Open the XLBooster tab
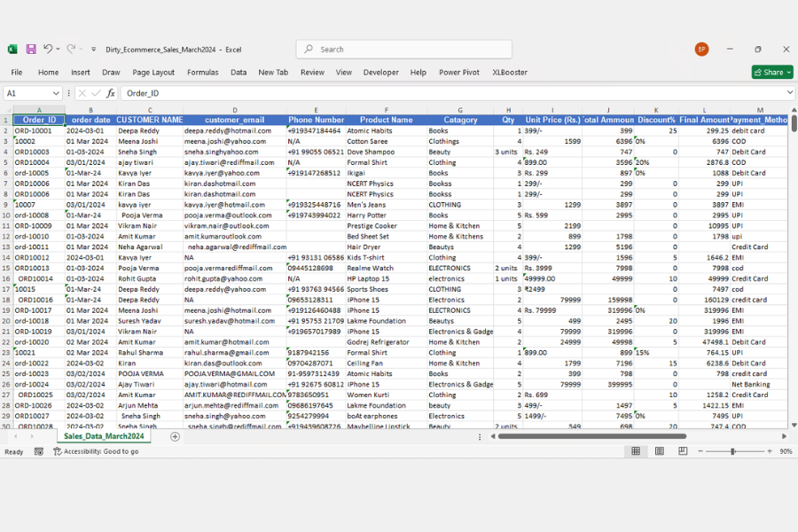 click(x=510, y=73)
